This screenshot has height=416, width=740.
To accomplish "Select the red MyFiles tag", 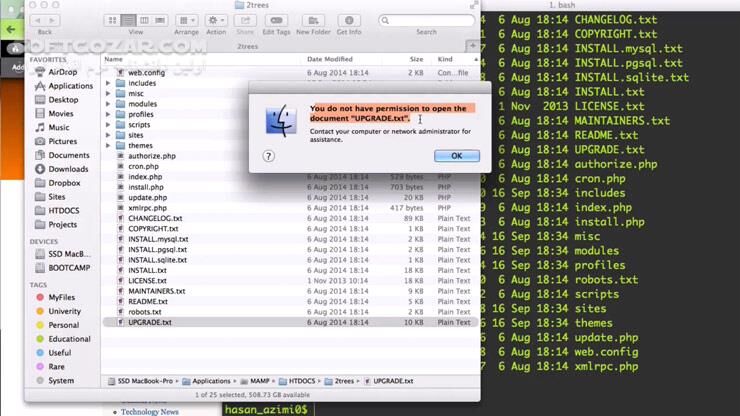I will tap(61, 297).
